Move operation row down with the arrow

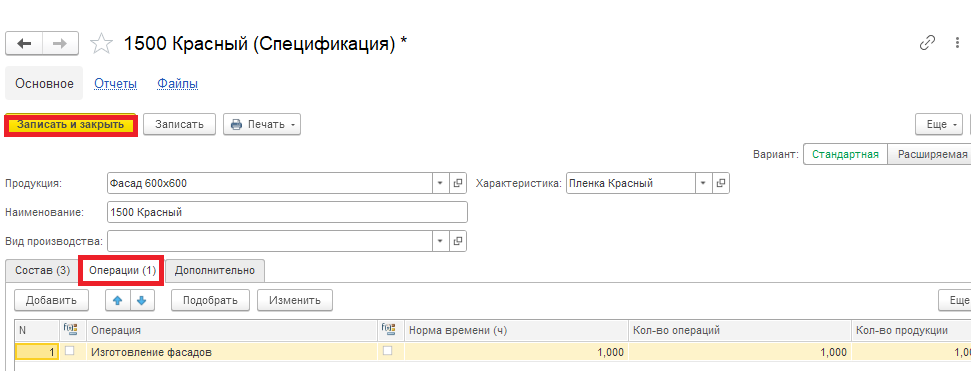[142, 300]
